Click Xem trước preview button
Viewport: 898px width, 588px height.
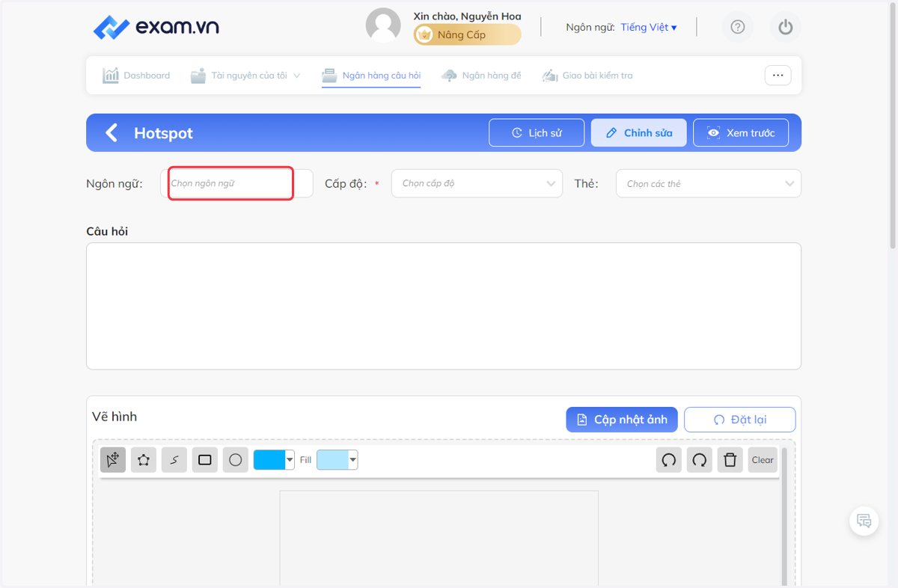click(741, 133)
